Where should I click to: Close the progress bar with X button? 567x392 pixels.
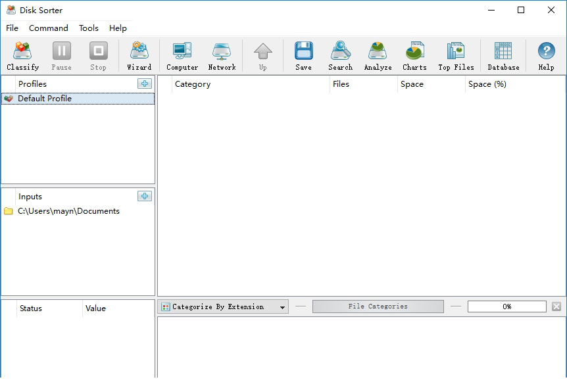(x=556, y=306)
